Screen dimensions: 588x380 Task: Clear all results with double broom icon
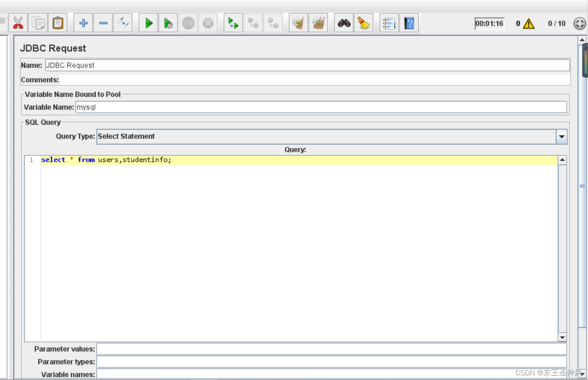click(318, 23)
